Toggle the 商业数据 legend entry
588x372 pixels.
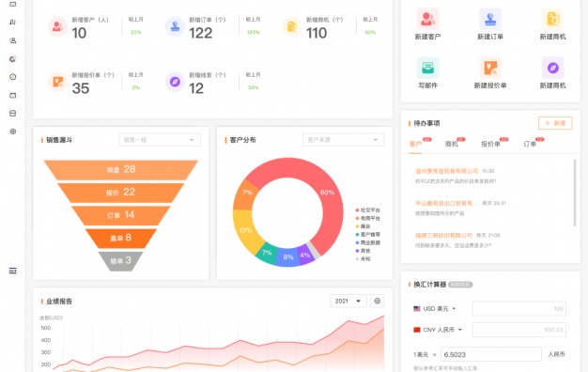click(x=368, y=242)
